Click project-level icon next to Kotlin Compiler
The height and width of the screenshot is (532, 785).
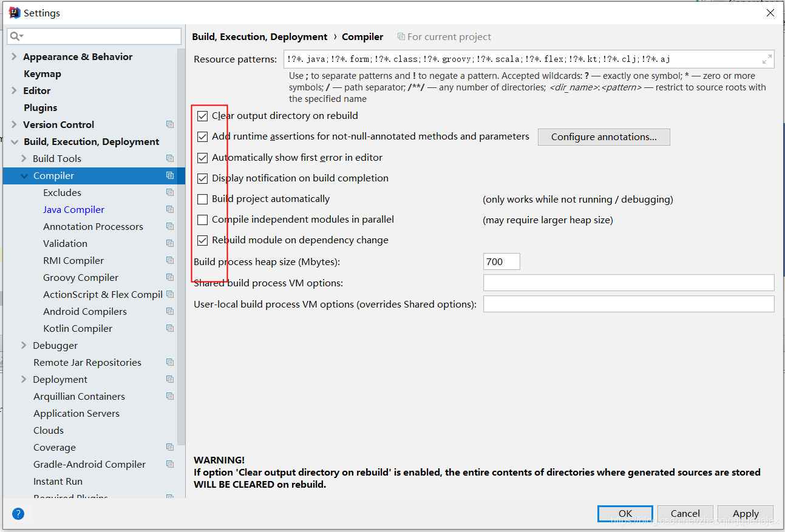[170, 328]
